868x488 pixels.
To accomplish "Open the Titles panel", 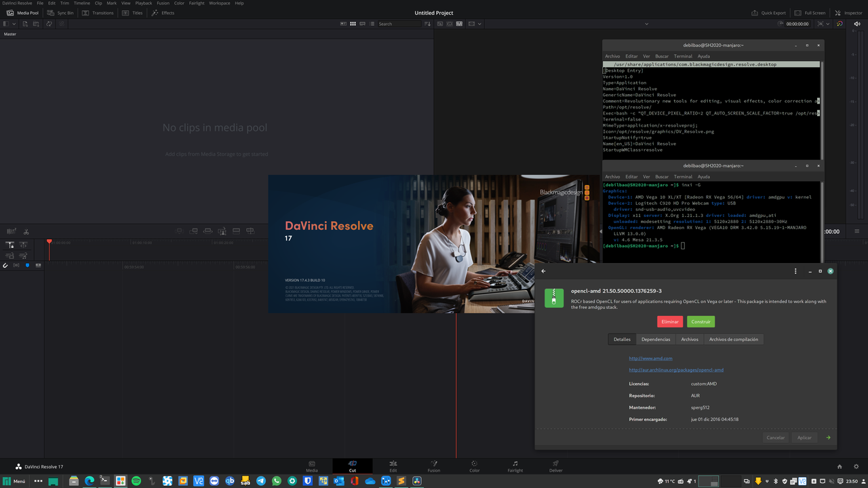I will [132, 13].
